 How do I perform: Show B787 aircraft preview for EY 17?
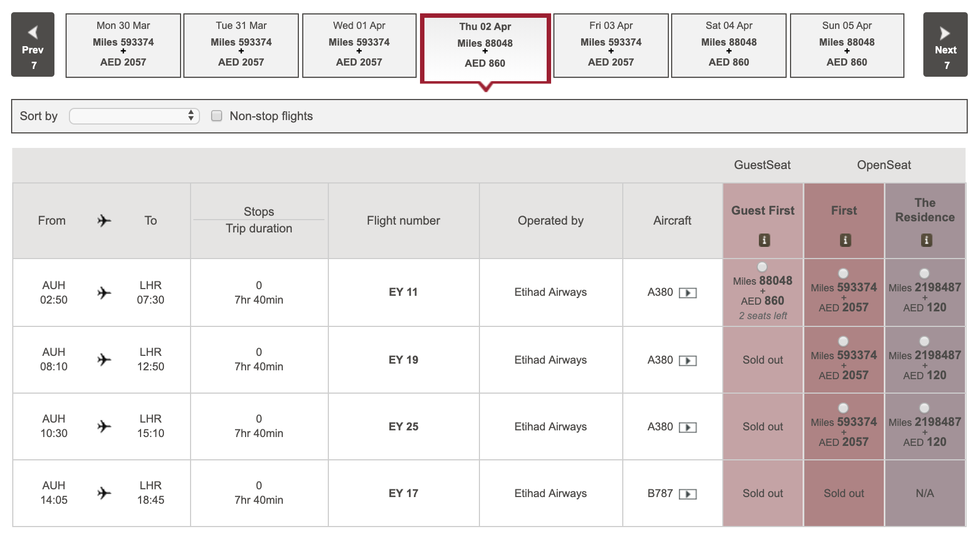click(x=688, y=494)
